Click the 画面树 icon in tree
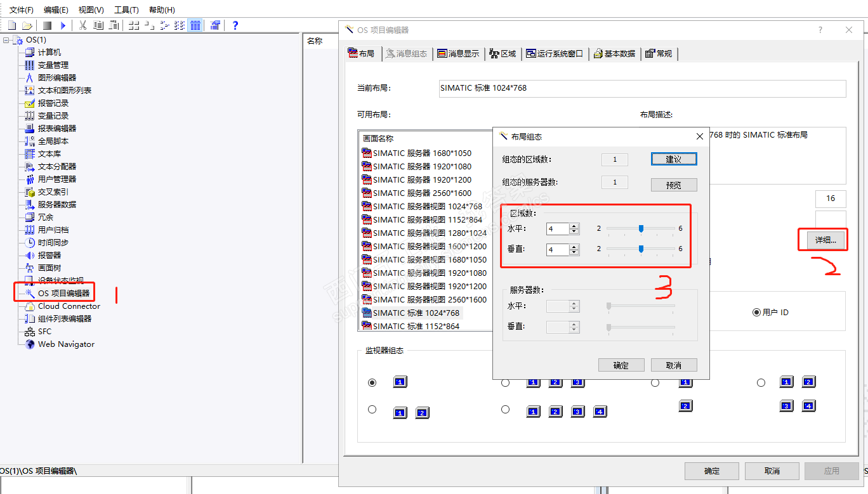Viewport: 868px width, 494px height. click(30, 268)
